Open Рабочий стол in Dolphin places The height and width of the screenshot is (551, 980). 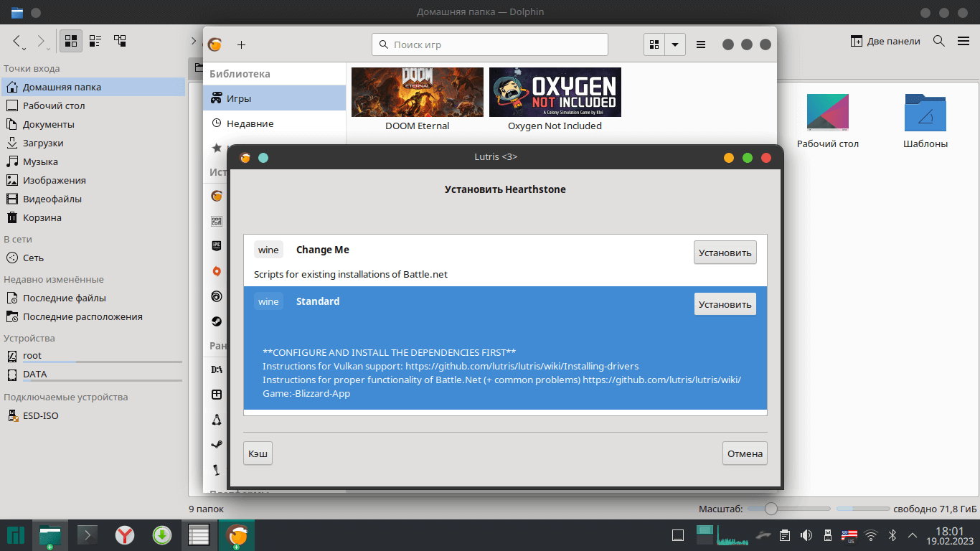coord(93,105)
